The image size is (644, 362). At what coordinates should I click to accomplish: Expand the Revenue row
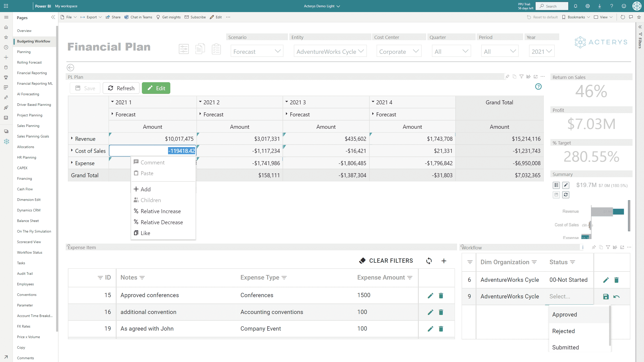72,138
